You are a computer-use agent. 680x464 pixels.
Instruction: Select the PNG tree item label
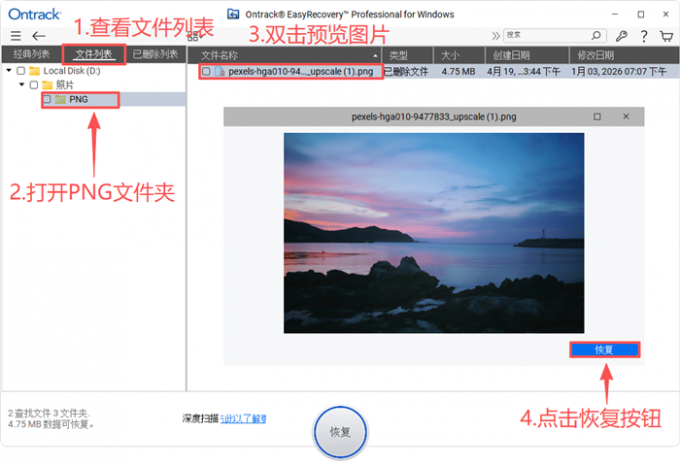78,99
